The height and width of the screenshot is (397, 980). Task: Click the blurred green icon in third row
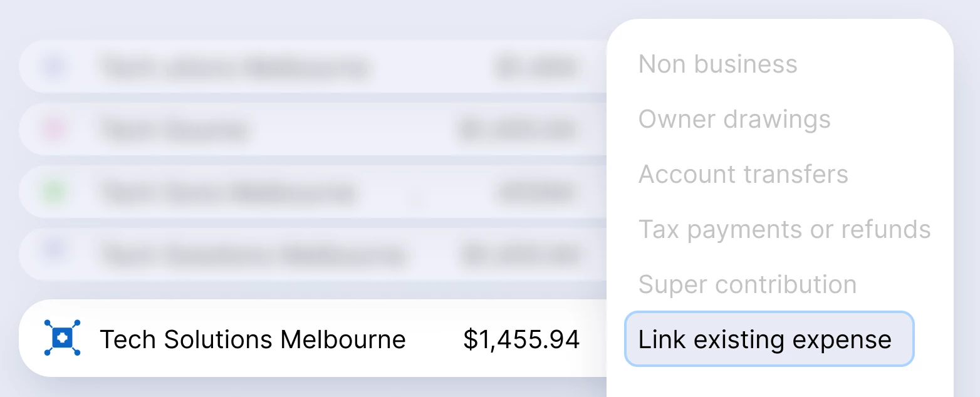point(54,192)
